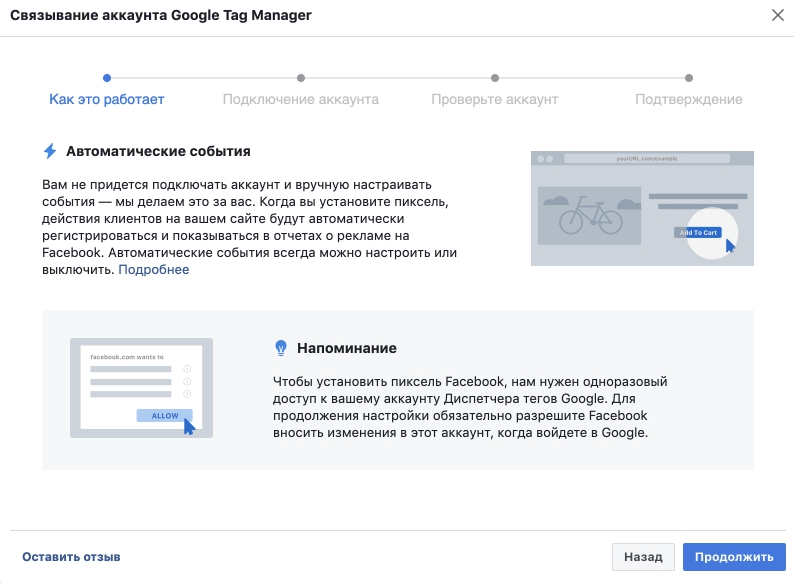Click the Автоматические события heading
The width and height of the screenshot is (794, 583).
[x=158, y=151]
